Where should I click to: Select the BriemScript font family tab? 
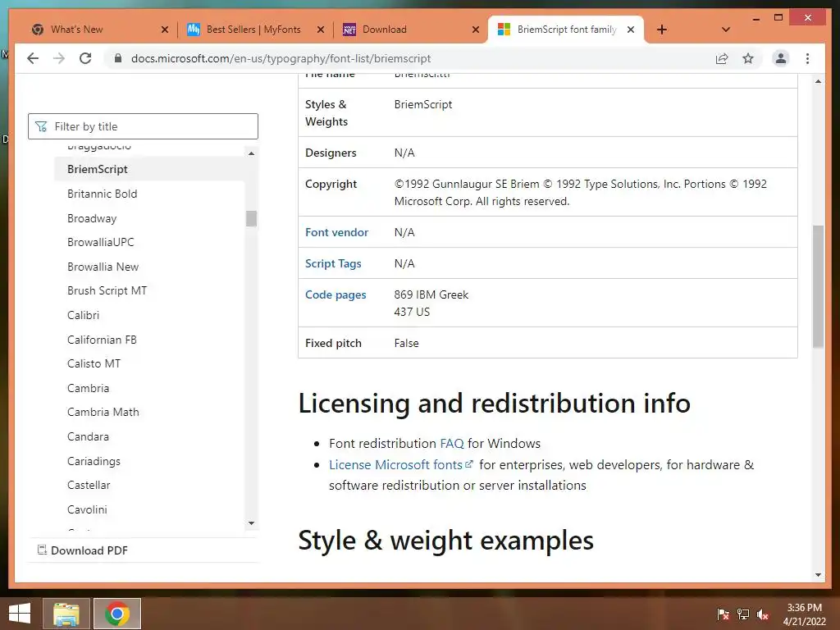click(566, 30)
